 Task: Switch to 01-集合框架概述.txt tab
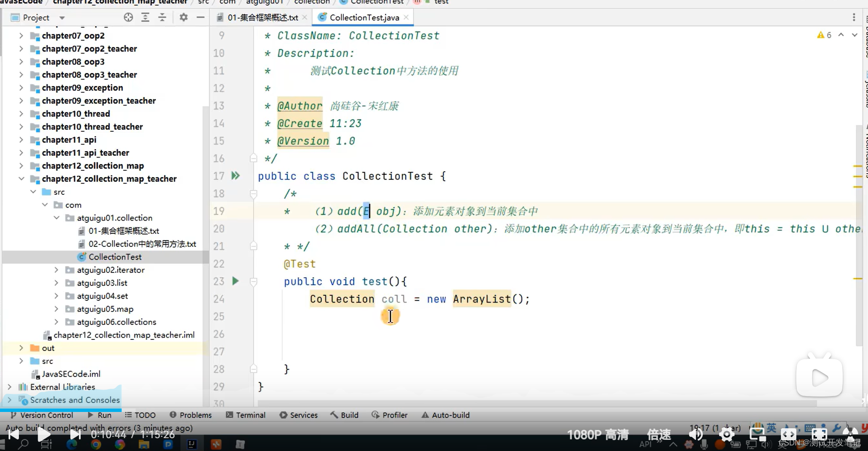[262, 18]
